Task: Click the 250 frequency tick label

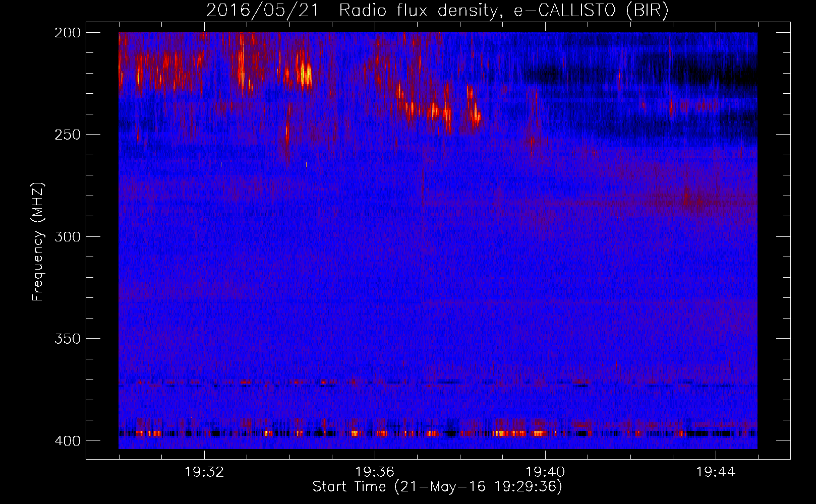Action: tap(68, 135)
